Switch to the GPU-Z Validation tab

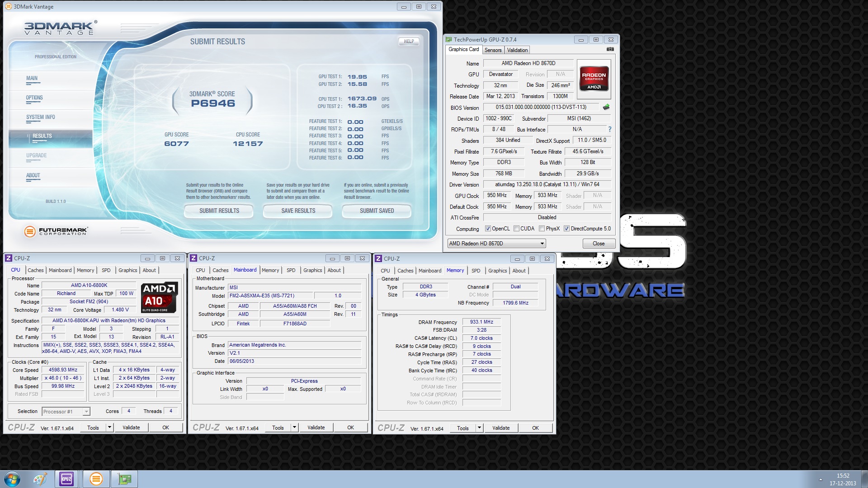tap(517, 50)
